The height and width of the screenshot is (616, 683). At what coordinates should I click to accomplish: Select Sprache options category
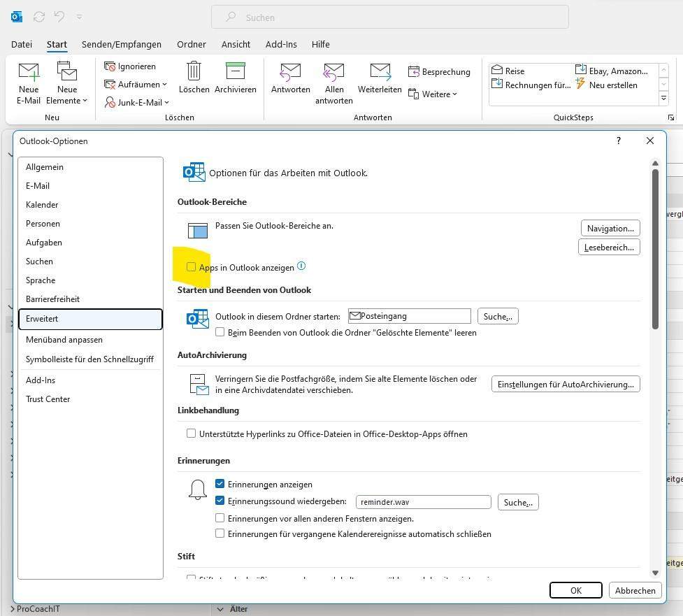[x=91, y=280]
